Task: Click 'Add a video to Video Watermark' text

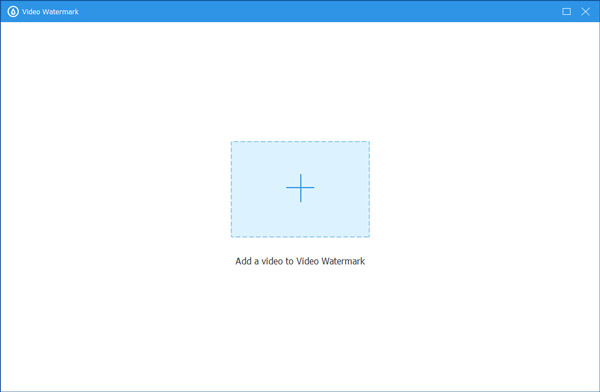Action: (x=300, y=261)
